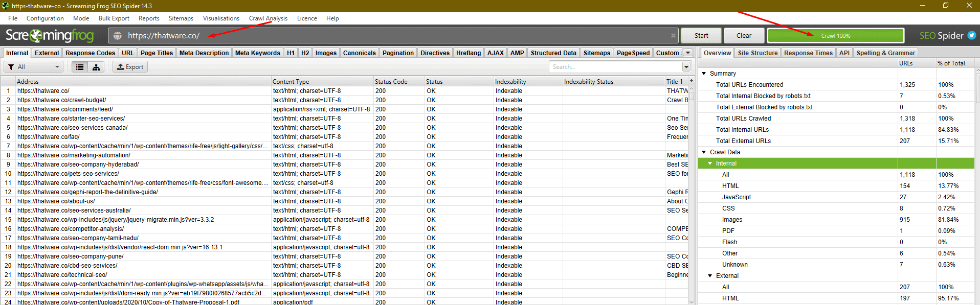The height and width of the screenshot is (305, 980).
Task: Open the search options dropdown arrow
Action: [x=686, y=67]
